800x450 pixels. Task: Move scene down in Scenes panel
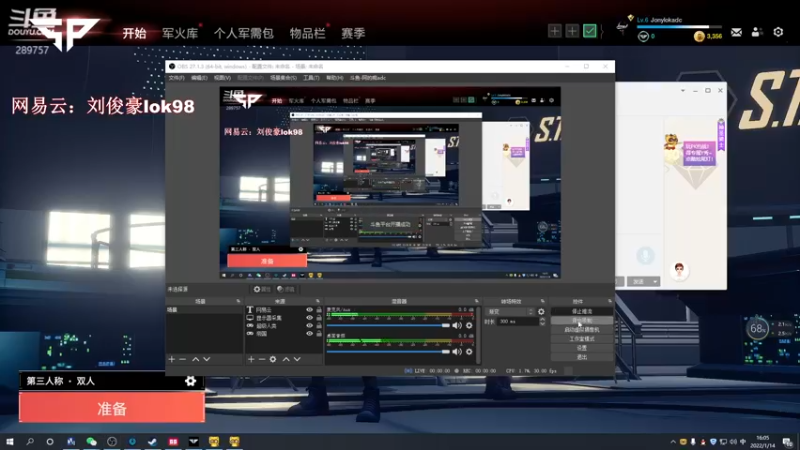[207, 359]
